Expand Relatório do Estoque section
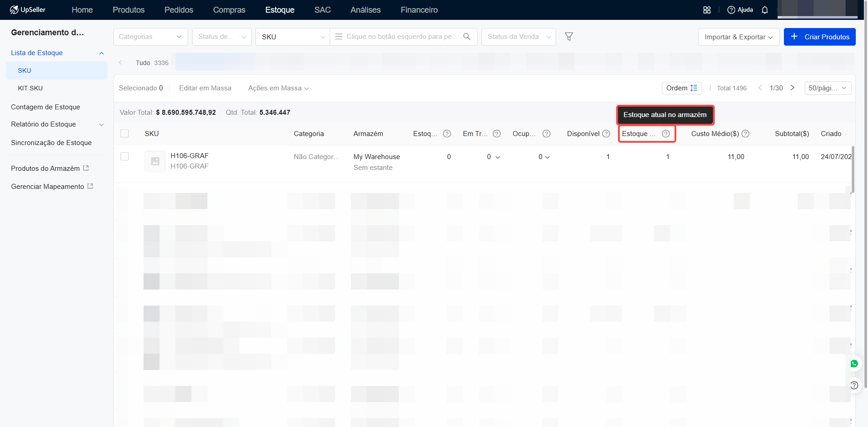Viewport: 868px width, 427px height. pyautogui.click(x=101, y=125)
